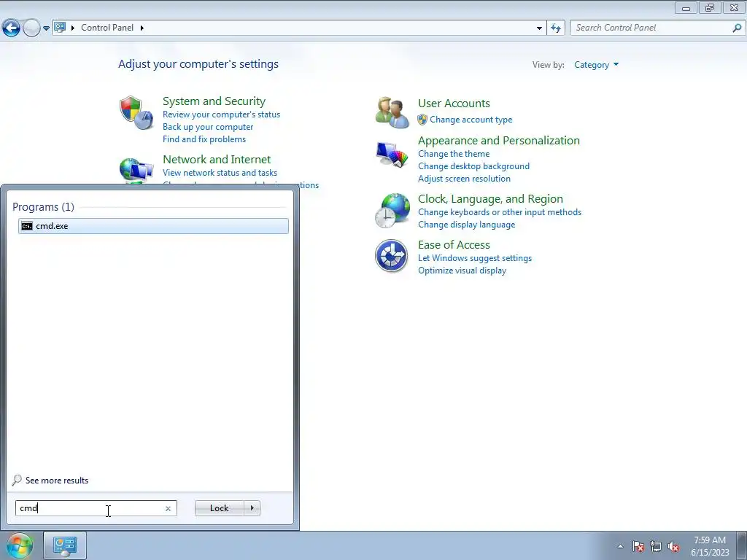The height and width of the screenshot is (560, 747).
Task: Click the start menu search box containing cmd
Action: 96,508
